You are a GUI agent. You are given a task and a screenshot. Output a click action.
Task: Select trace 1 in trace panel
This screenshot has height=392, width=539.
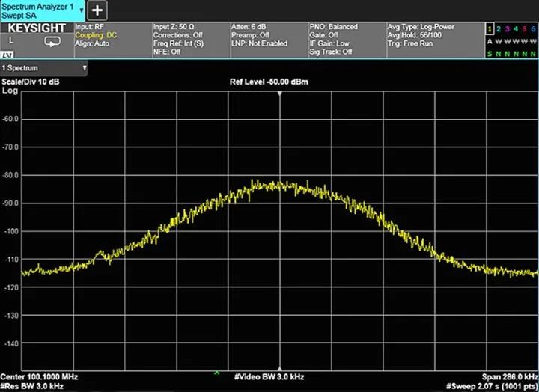[489, 28]
